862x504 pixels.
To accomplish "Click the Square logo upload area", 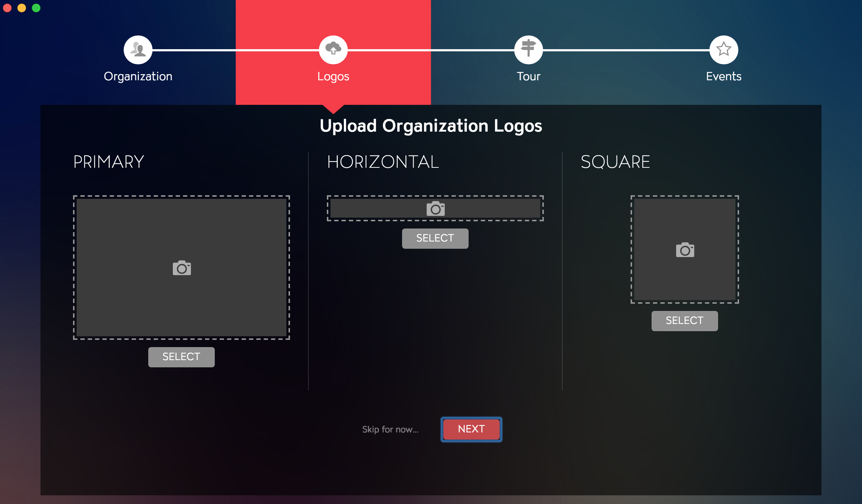I will click(x=685, y=249).
